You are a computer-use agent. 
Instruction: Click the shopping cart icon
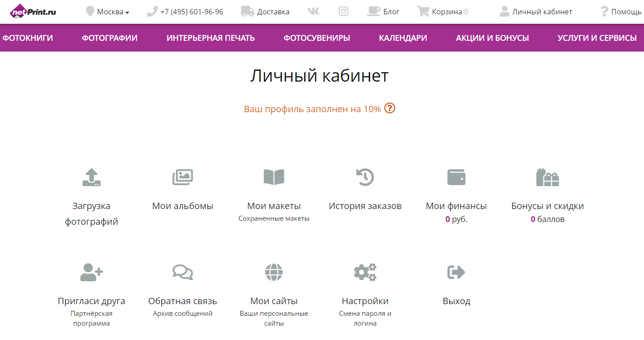[423, 11]
